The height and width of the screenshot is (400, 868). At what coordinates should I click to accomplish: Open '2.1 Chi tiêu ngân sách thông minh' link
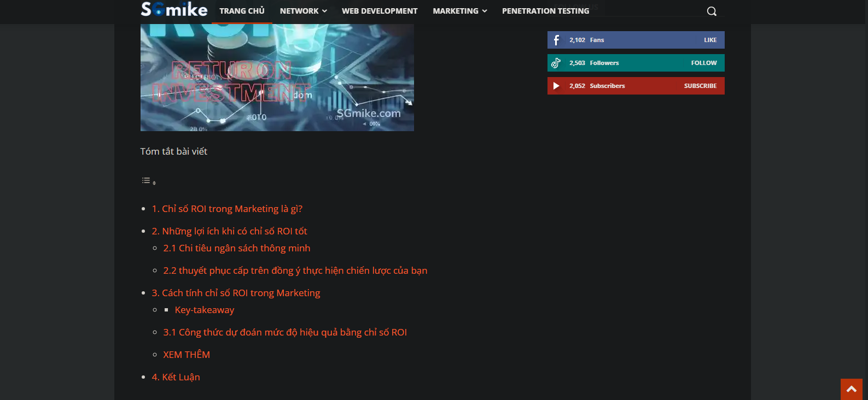click(236, 248)
